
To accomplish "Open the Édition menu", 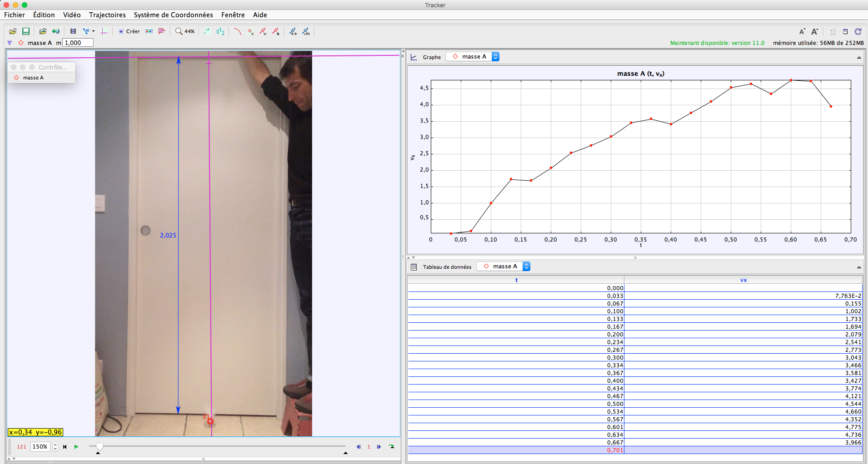I will 44,15.
